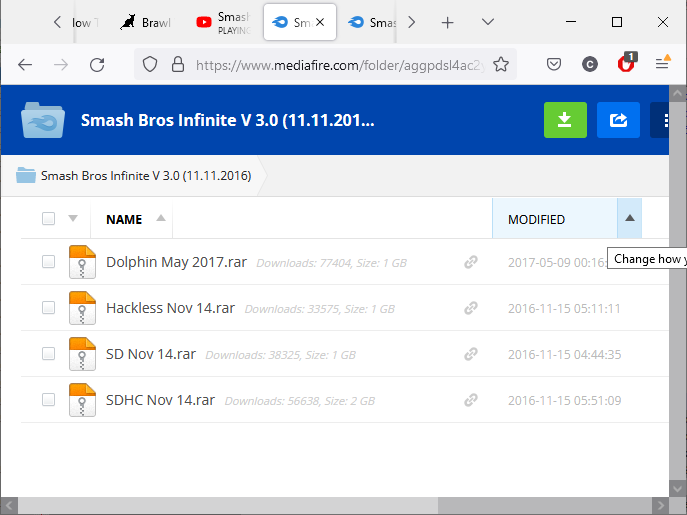Open the red shield extension with badge
The height and width of the screenshot is (515, 687).
[627, 63]
